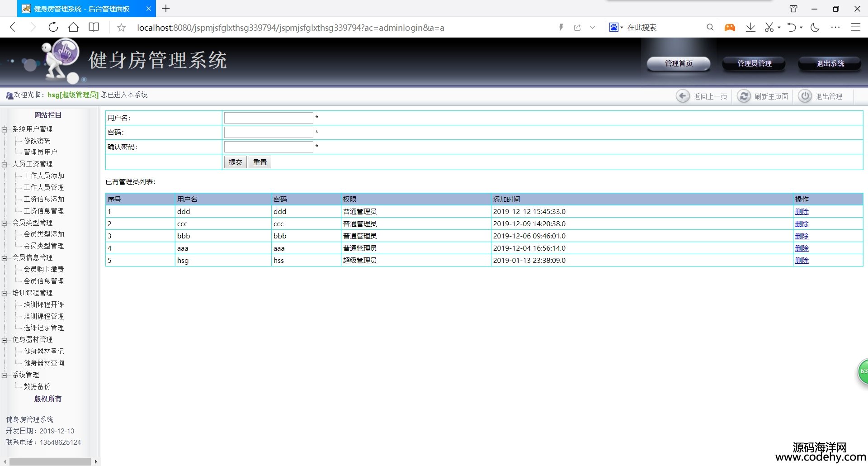Click the 退出管理 power icon
868x466 pixels.
(805, 96)
